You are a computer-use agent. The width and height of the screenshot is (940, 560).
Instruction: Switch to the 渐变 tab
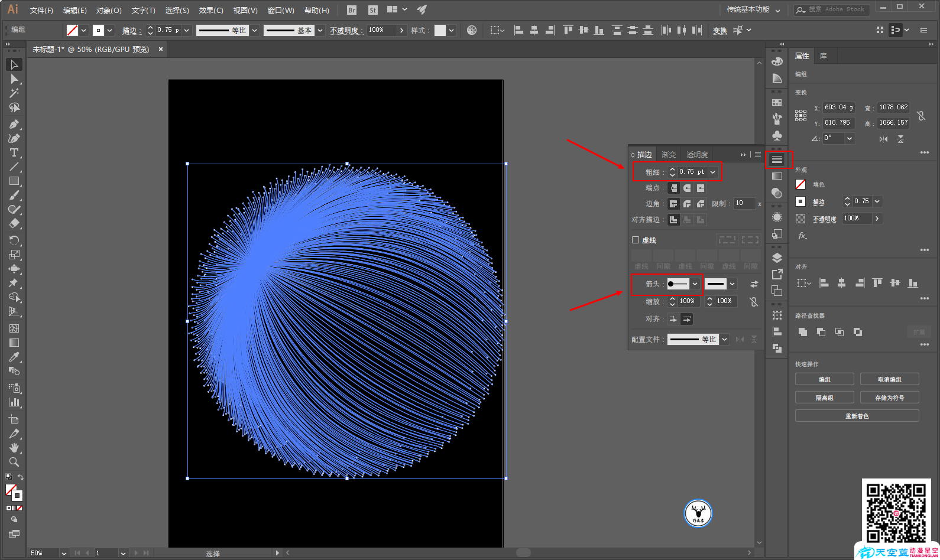pyautogui.click(x=669, y=155)
